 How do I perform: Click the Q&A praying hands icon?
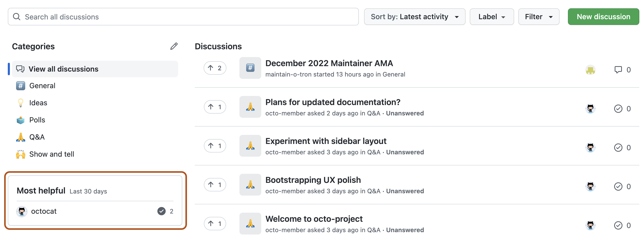pyautogui.click(x=20, y=137)
